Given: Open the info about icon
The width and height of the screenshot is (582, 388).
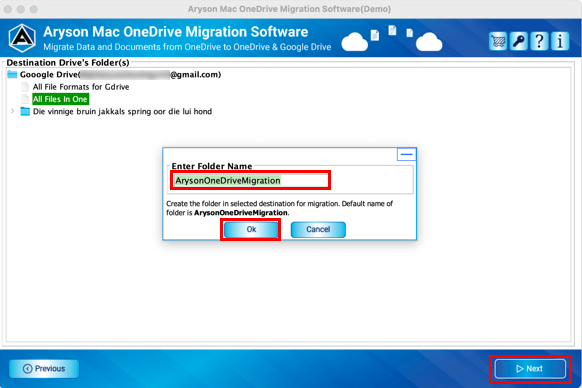Looking at the screenshot, I should 560,41.
